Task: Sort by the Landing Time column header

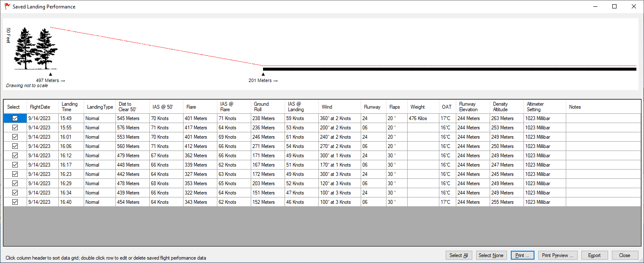Action: [x=71, y=107]
